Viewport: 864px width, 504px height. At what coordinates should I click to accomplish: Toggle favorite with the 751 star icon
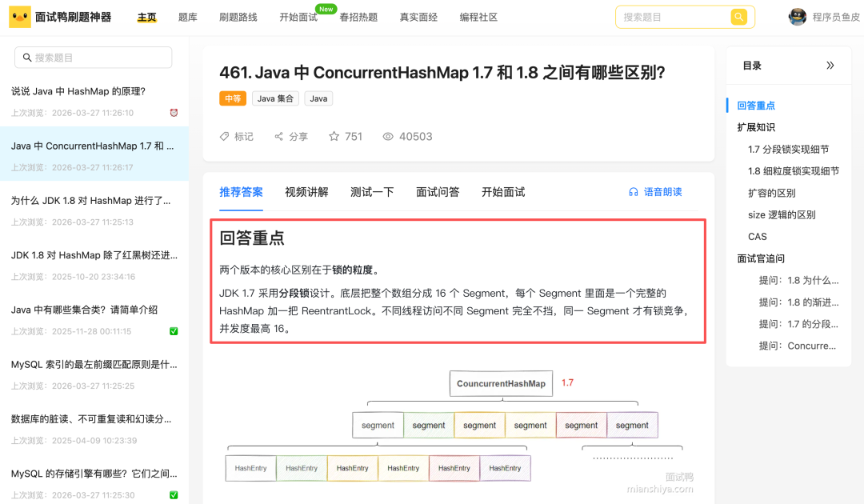[x=334, y=136]
